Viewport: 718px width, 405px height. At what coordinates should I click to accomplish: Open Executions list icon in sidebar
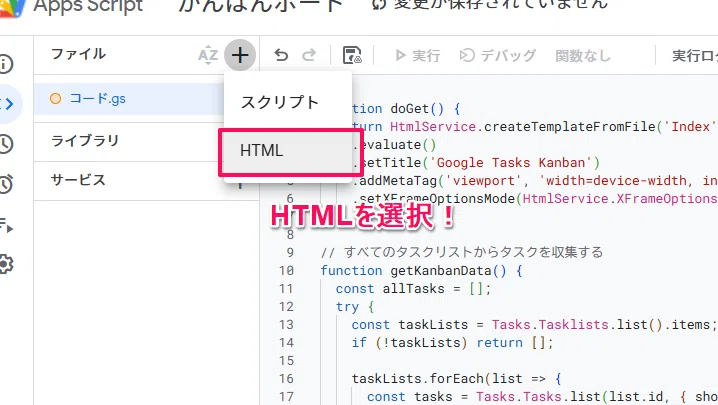pos(6,224)
